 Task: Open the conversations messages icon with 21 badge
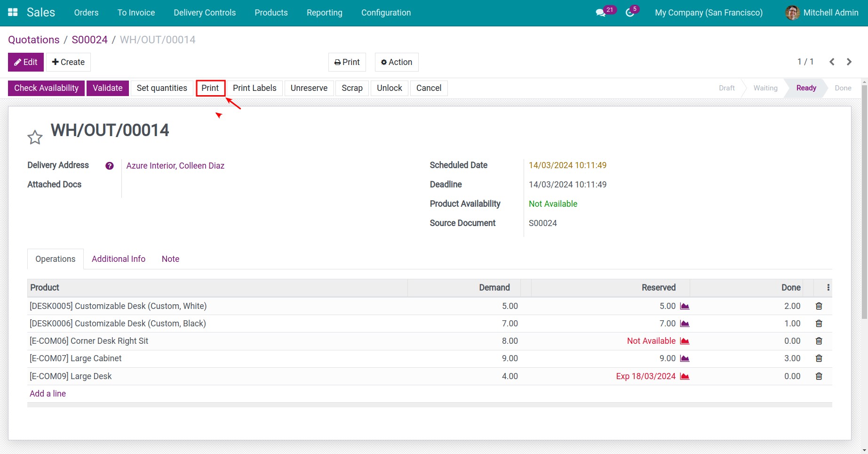pyautogui.click(x=601, y=13)
